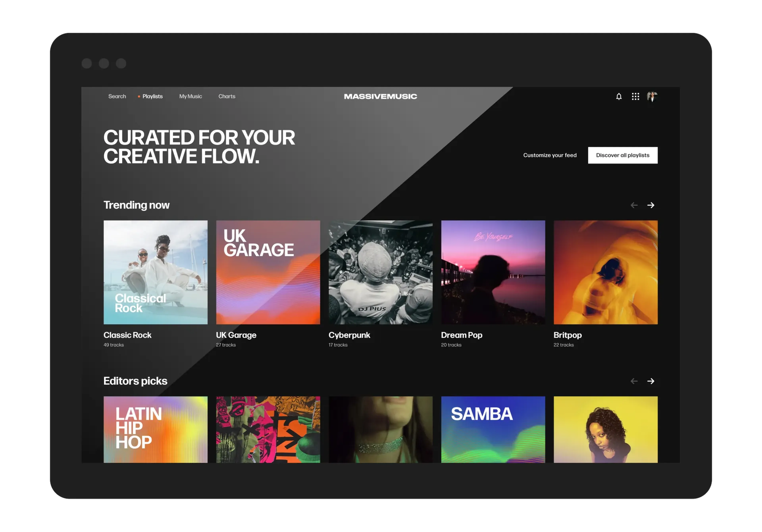The image size is (762, 532).
Task: Click the Trending now heading
Action: coord(136,205)
